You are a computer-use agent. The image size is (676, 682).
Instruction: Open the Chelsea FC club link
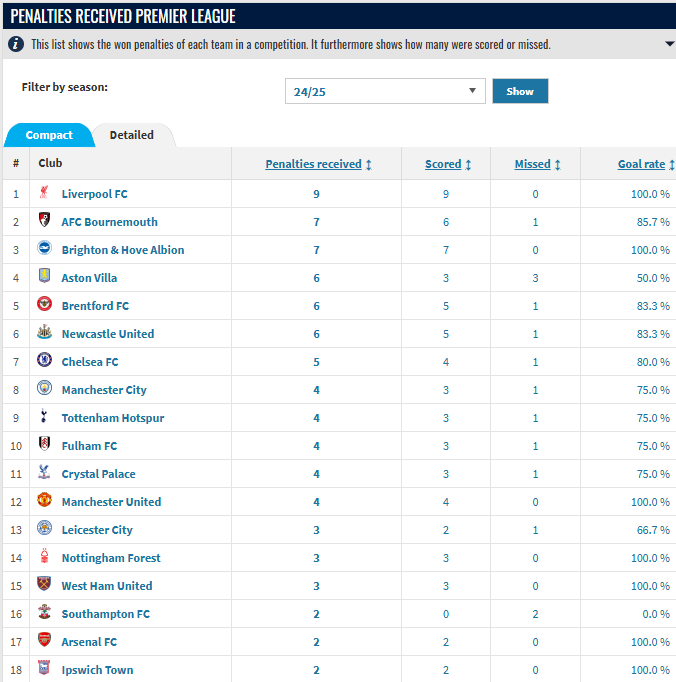point(90,362)
